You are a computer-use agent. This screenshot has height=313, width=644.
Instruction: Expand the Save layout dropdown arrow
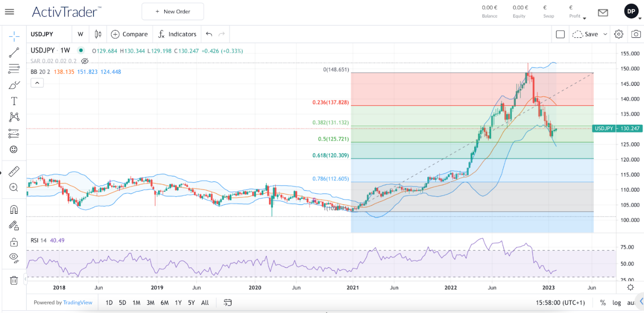(x=605, y=34)
